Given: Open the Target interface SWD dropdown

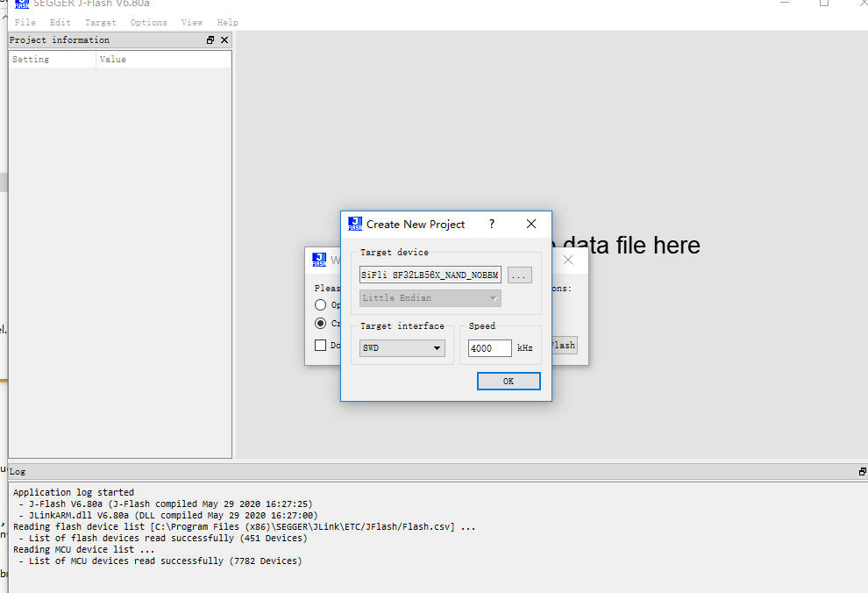Looking at the screenshot, I should click(x=402, y=347).
